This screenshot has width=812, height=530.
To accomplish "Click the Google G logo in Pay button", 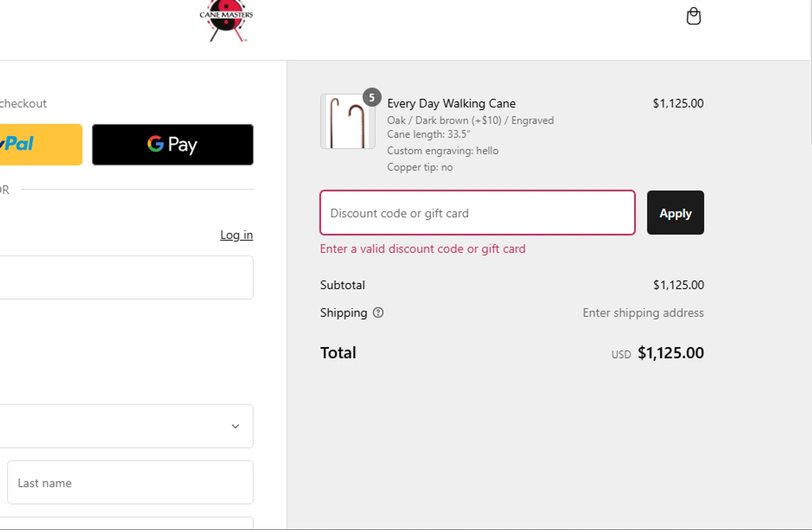I will [x=155, y=144].
